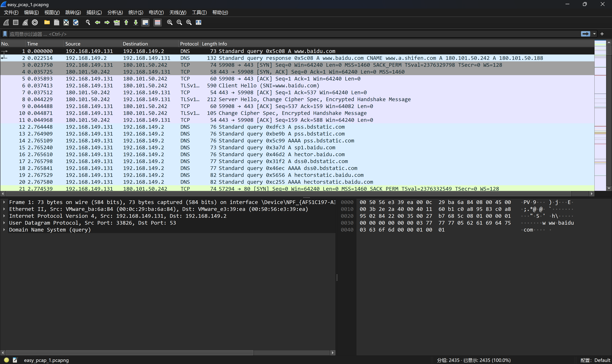Save this capture file toolbar icon

tap(56, 23)
